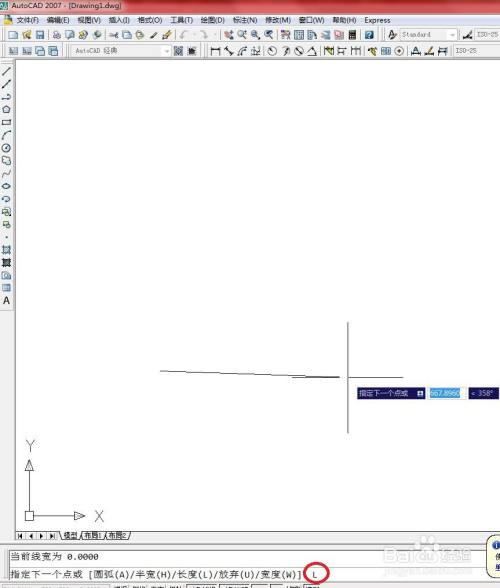Select the Hatch tool
Image resolution: width=500 pixels, height=588 pixels.
pos(6,250)
